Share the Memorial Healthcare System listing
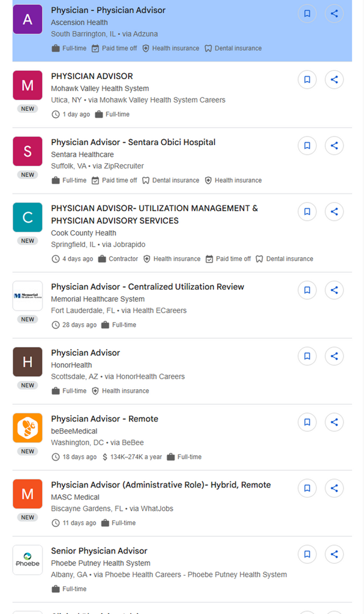The image size is (364, 614). point(335,290)
